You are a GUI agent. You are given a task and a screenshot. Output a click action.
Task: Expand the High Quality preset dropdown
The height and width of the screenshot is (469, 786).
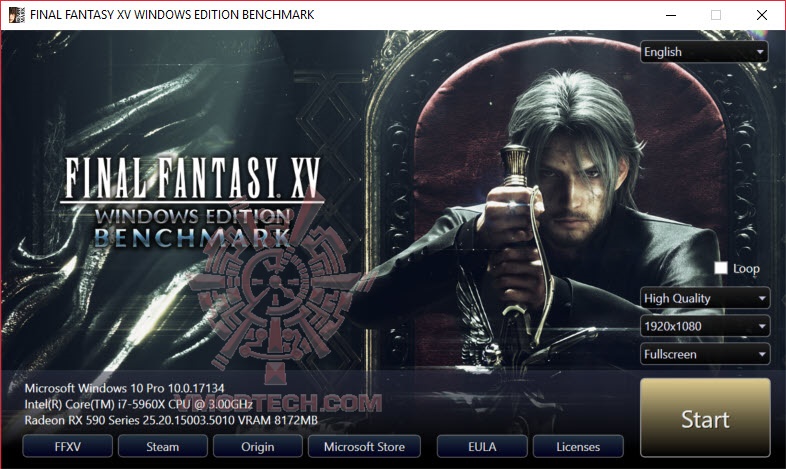705,298
